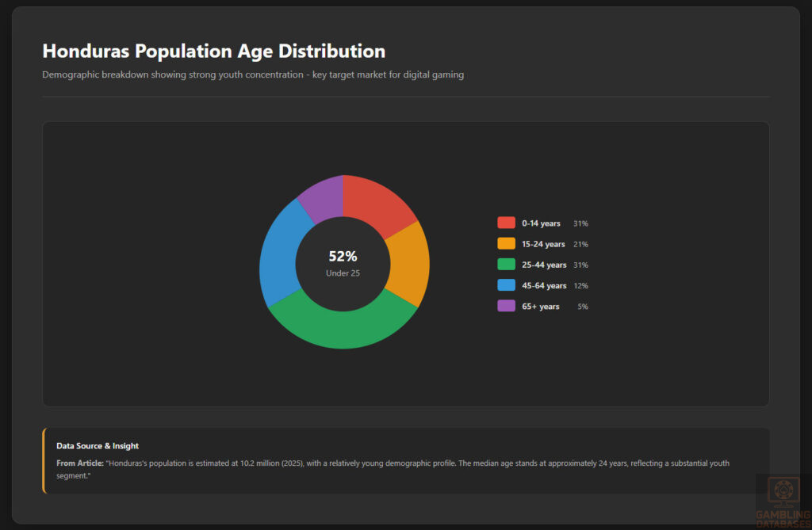Toggle the "0-14 years" legend entry
812x530 pixels.
(541, 223)
